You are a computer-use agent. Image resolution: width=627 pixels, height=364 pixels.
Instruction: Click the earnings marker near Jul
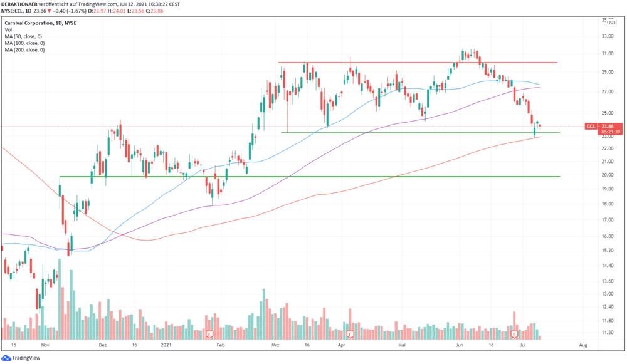point(514,334)
